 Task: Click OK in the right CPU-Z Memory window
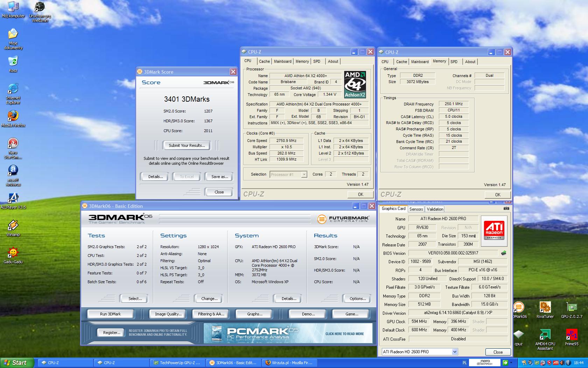point(498,195)
